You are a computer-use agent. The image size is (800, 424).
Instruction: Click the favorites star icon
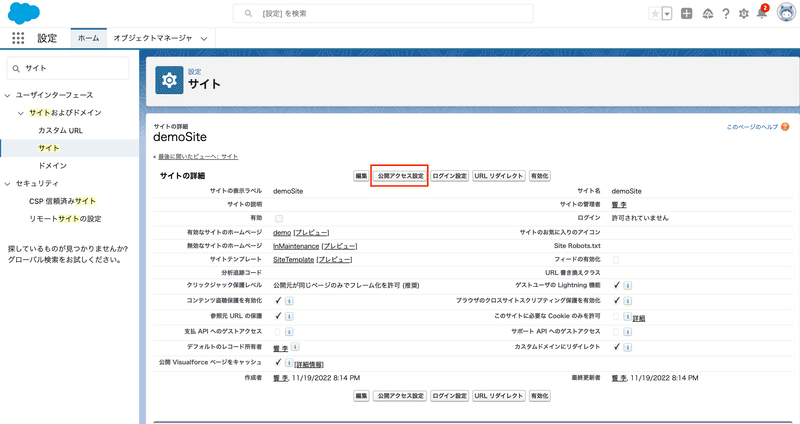[x=655, y=14]
